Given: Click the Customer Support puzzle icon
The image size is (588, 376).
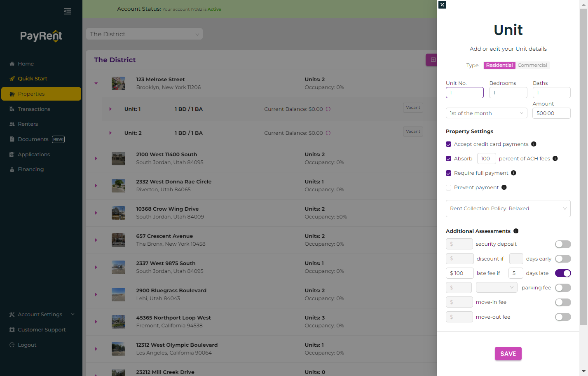Looking at the screenshot, I should (x=12, y=330).
